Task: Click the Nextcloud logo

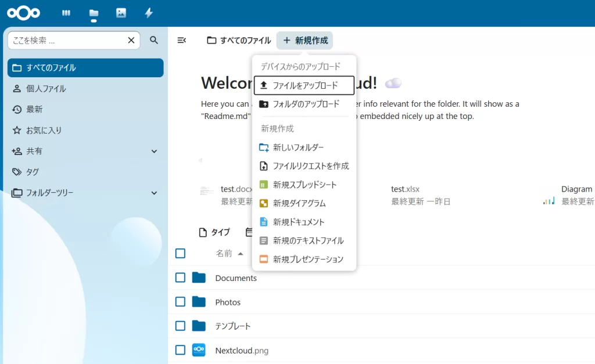Action: (x=23, y=13)
